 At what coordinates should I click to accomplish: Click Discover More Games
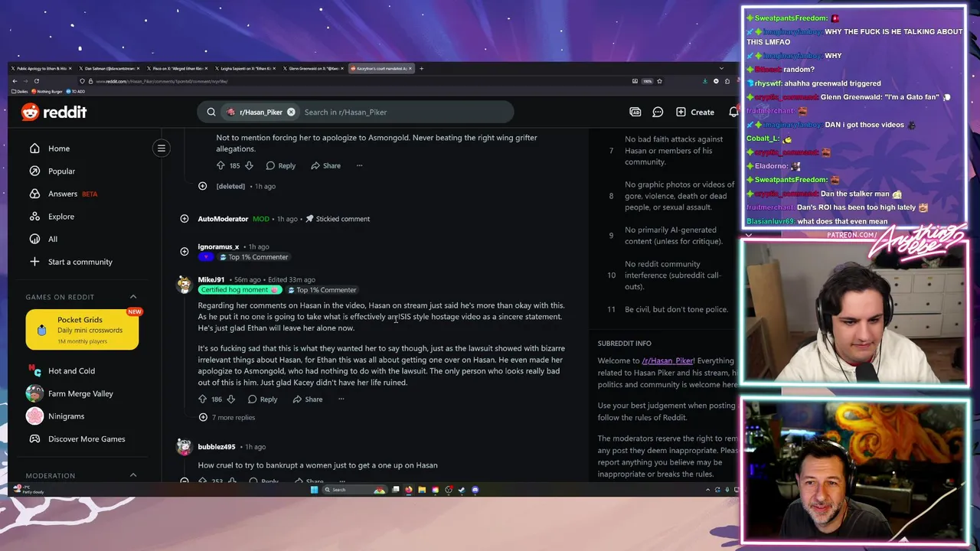pos(87,439)
